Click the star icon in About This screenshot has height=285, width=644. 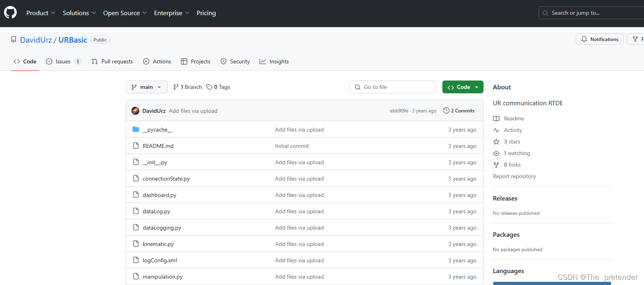coord(496,142)
